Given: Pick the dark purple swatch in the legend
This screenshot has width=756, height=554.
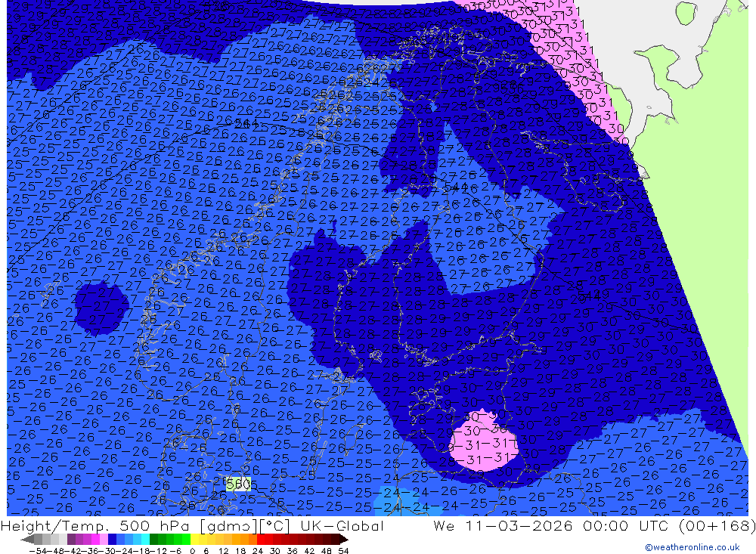Looking at the screenshot, I should point(71,540).
